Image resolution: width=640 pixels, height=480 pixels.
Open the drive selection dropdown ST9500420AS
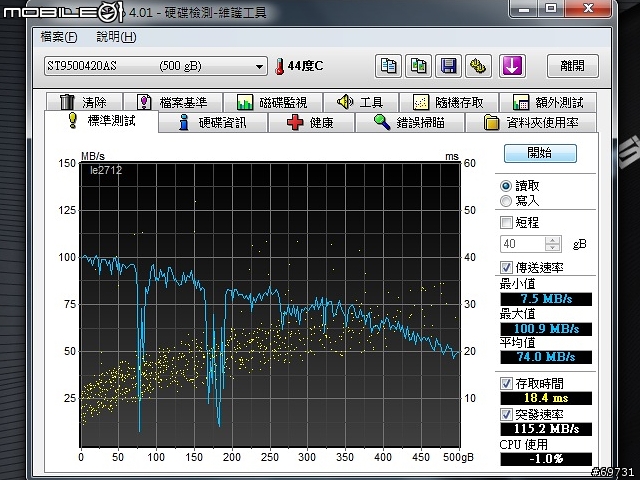click(156, 66)
